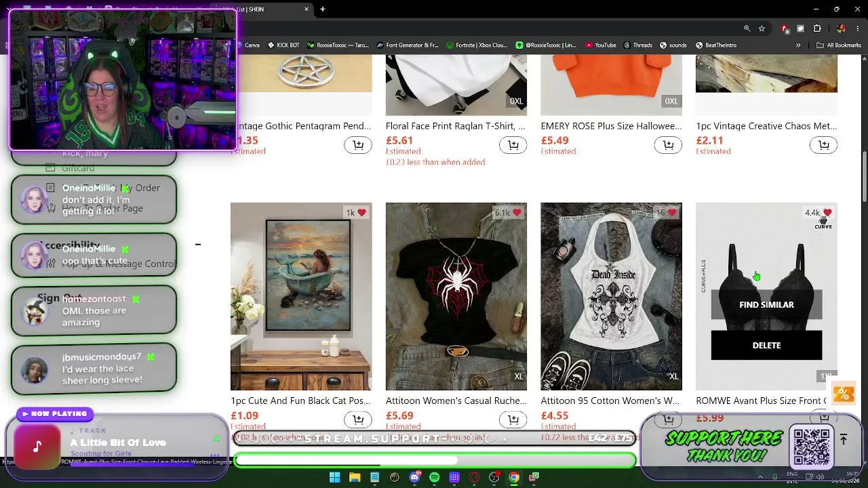Open the purple grid app on taskbar
This screenshot has height=488, width=868.
pyautogui.click(x=454, y=477)
